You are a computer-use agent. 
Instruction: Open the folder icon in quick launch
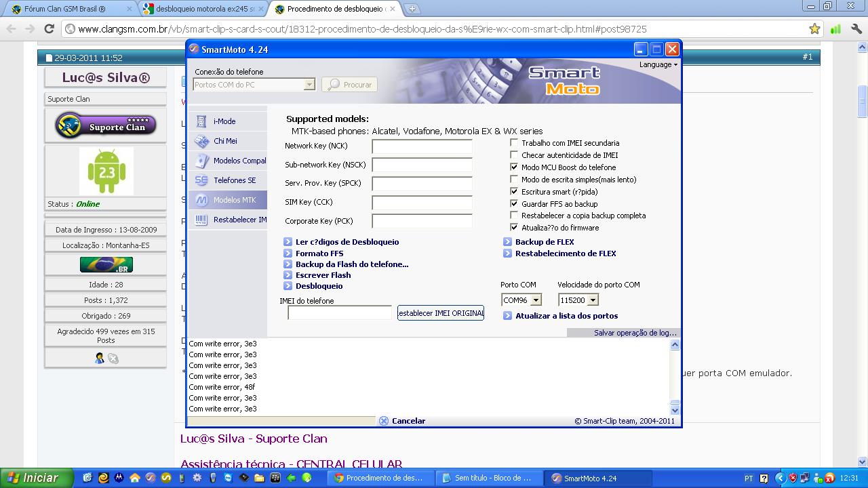pyautogui.click(x=260, y=478)
